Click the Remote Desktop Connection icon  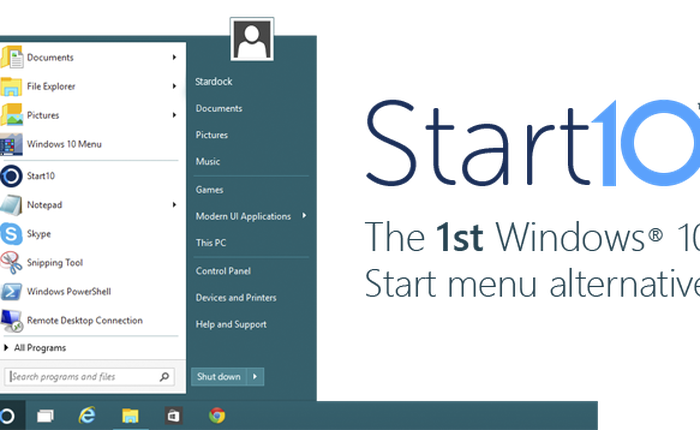(12, 321)
